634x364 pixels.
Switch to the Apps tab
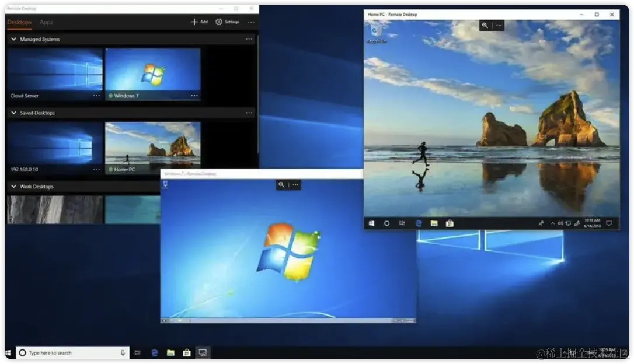(46, 22)
